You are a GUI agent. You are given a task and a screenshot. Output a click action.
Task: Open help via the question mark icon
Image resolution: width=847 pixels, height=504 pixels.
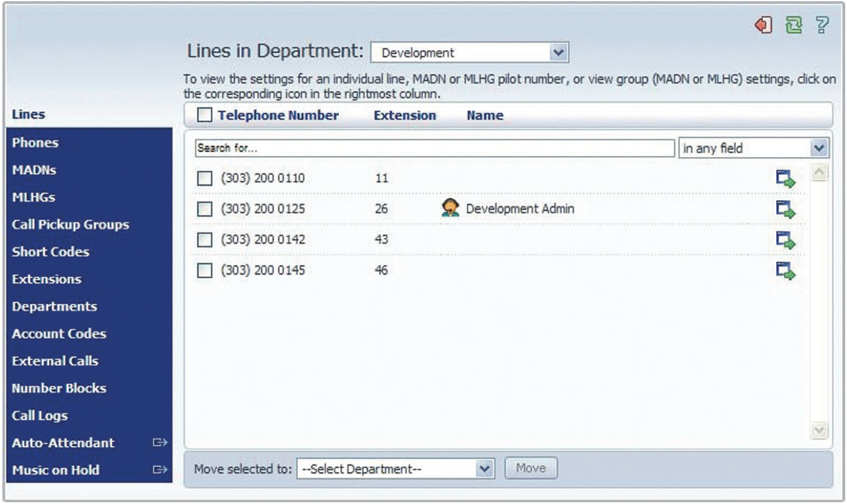tap(822, 25)
